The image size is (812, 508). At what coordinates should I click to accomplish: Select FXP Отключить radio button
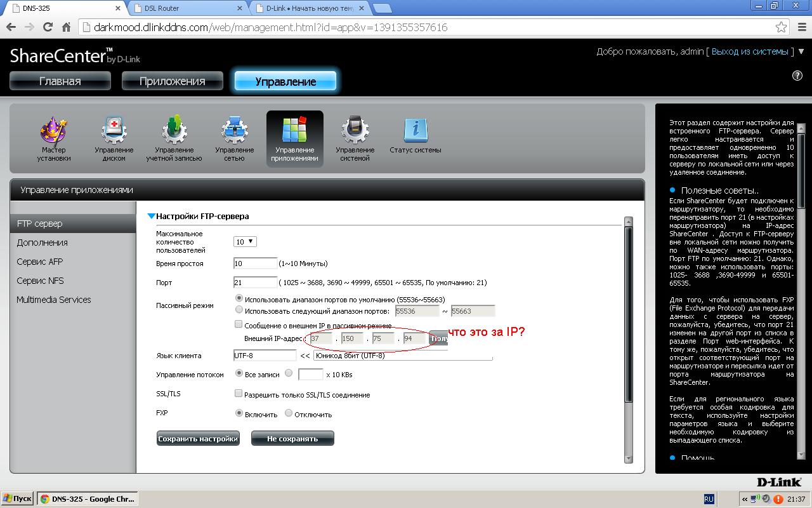click(x=289, y=413)
